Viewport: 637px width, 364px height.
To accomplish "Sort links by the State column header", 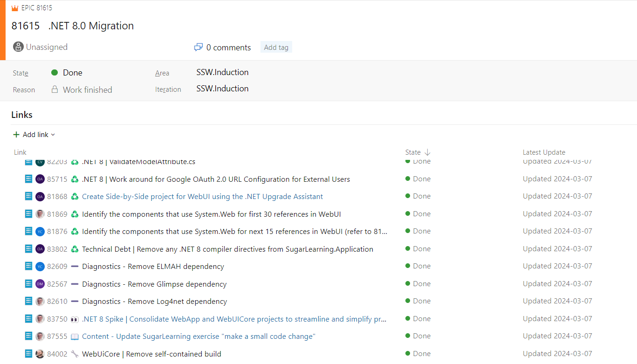I will click(x=418, y=152).
